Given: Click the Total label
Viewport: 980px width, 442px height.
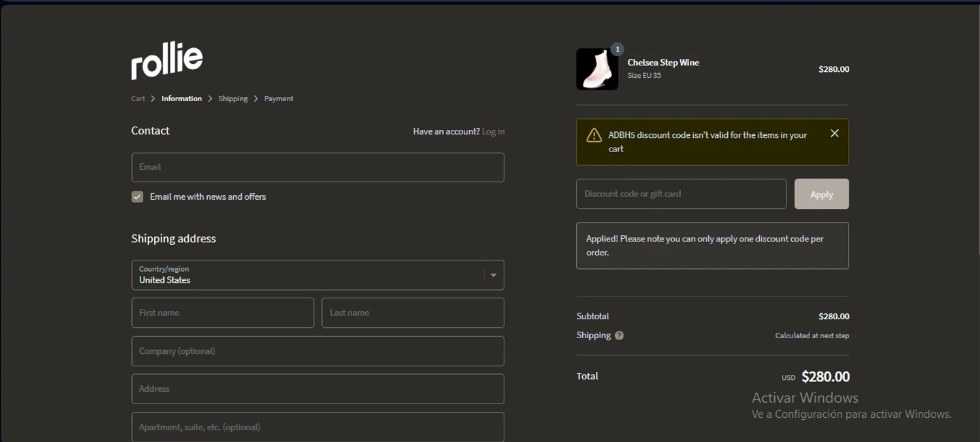Looking at the screenshot, I should (x=587, y=376).
